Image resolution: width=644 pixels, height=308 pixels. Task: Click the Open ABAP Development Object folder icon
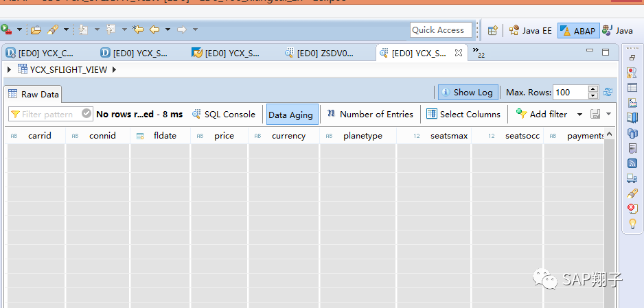tap(36, 29)
